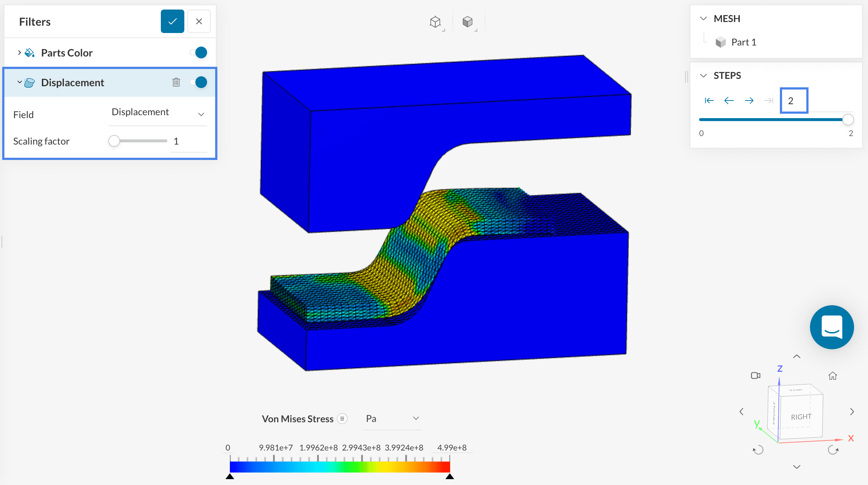Go to previous step arrow
The width and height of the screenshot is (868, 485).
pos(729,101)
